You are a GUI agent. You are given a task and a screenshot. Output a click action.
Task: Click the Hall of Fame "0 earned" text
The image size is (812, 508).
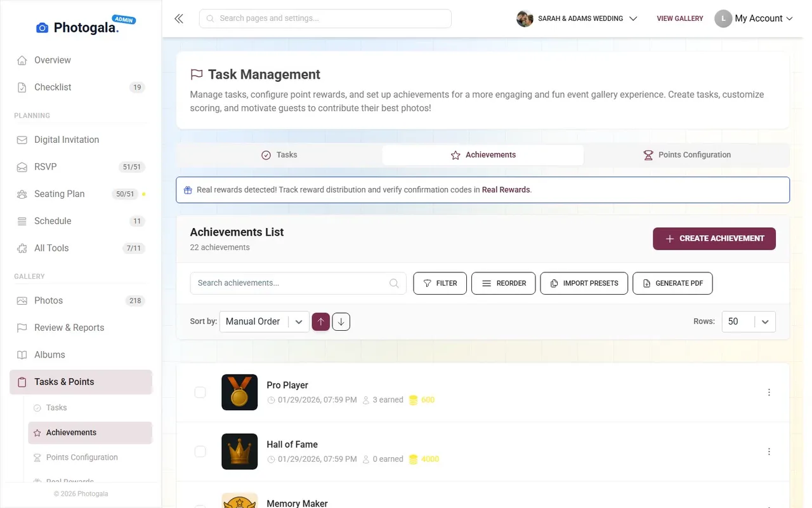click(x=388, y=459)
